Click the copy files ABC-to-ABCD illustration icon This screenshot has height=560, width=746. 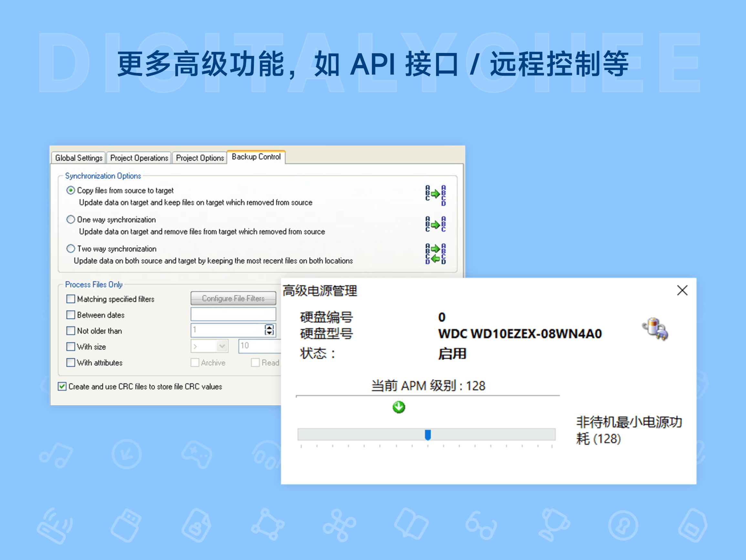(x=435, y=195)
